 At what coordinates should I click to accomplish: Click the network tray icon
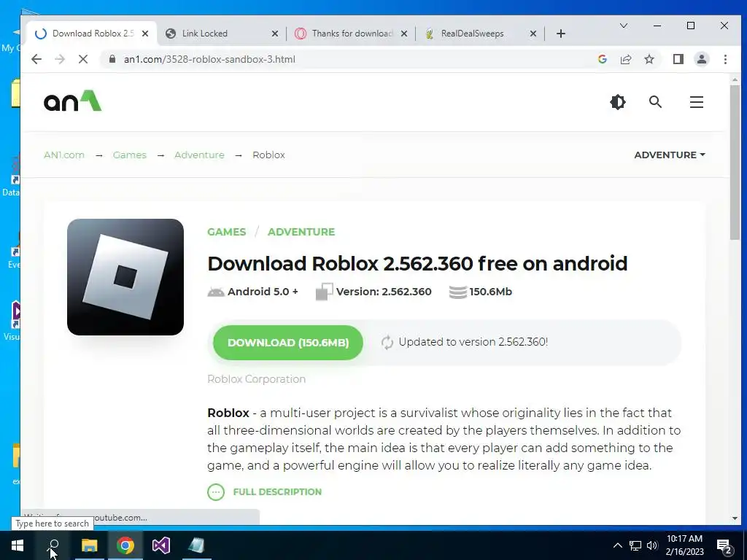click(x=635, y=545)
